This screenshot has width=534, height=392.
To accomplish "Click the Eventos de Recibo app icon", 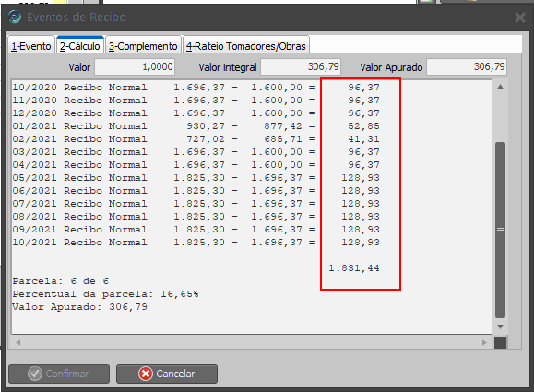I will pyautogui.click(x=15, y=17).
